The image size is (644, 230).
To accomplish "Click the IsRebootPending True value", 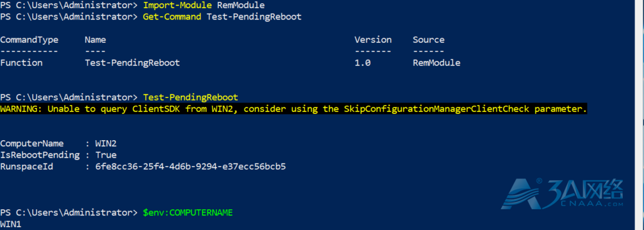I will pyautogui.click(x=106, y=155).
